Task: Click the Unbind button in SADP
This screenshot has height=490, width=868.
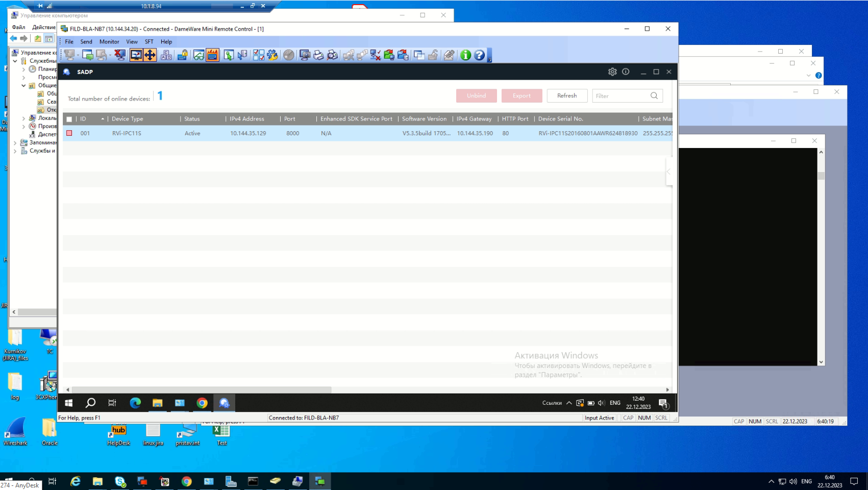Action: 476,96
